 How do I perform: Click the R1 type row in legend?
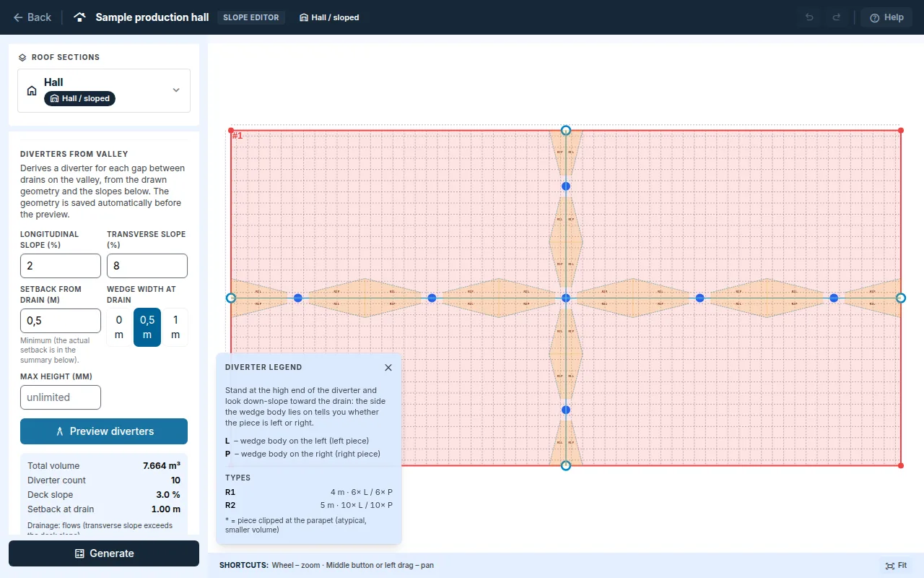pyautogui.click(x=309, y=492)
